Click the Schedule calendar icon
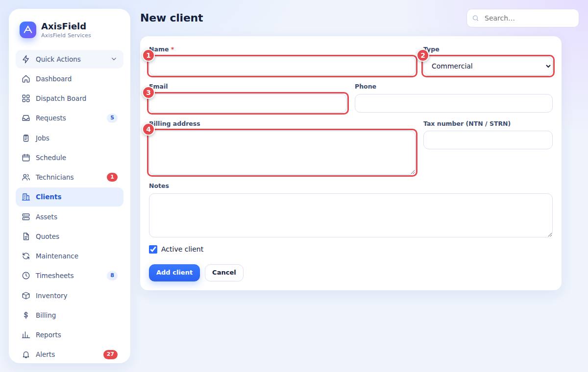Viewport: 588px width, 372px height. [26, 158]
